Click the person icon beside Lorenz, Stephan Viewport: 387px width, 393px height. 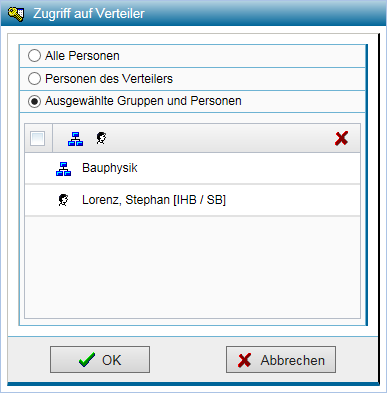63,200
